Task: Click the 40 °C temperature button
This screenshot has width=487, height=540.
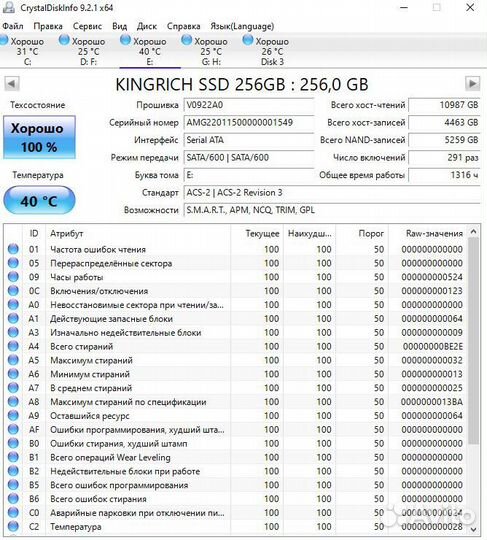Action: click(x=39, y=200)
